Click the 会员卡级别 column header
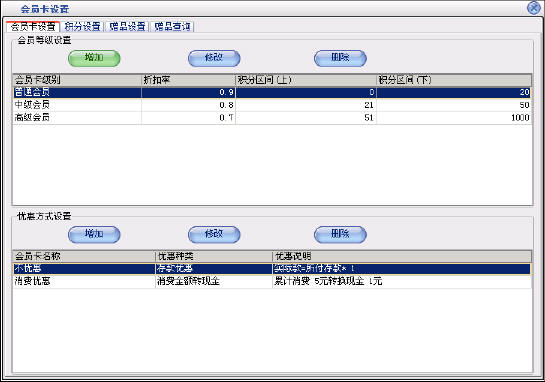Image resolution: width=545 pixels, height=382 pixels. click(77, 80)
